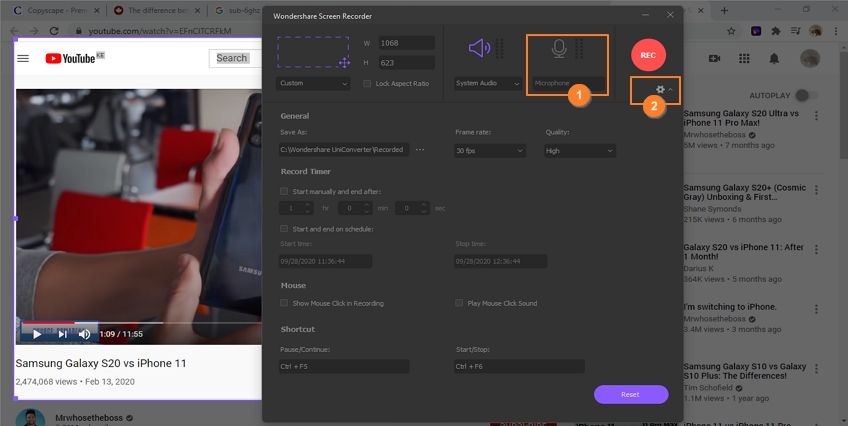Open Chrome extensions puzzle icon

click(x=776, y=31)
